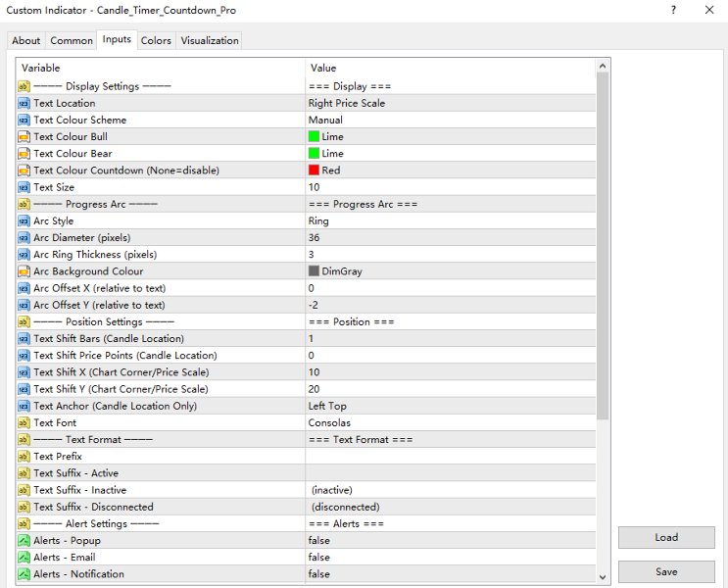The image size is (728, 588).
Task: Click the string icon beside Progress Arc header
Action: pos(24,204)
